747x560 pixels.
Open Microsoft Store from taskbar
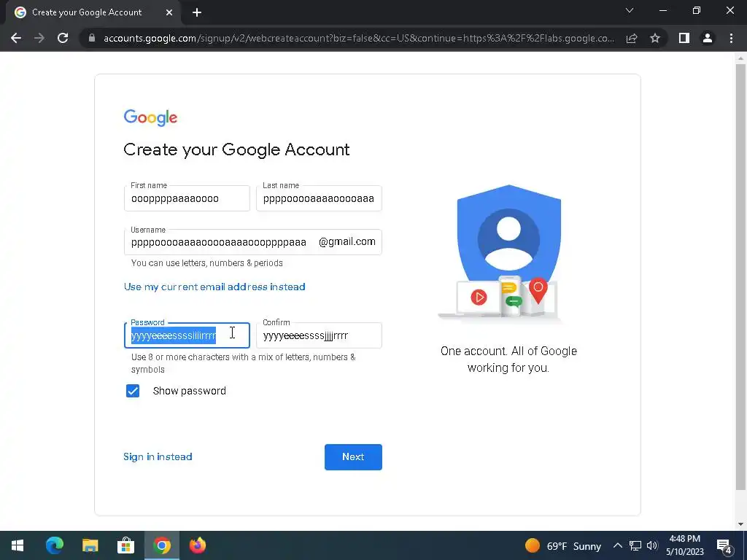click(x=125, y=545)
